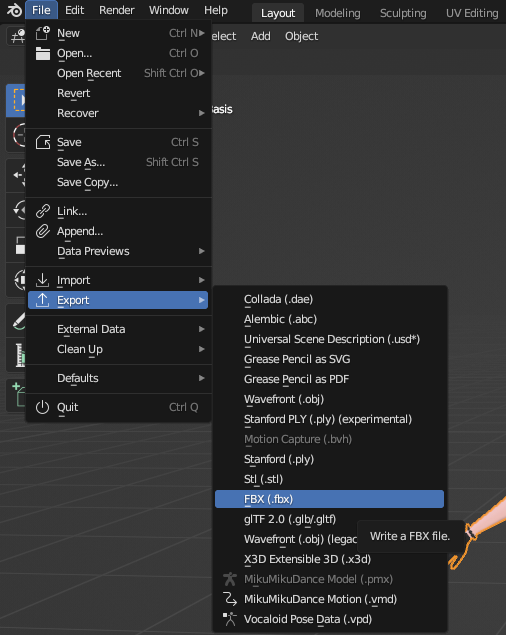
Task: Choose Save As... entry
Action: coord(119,162)
